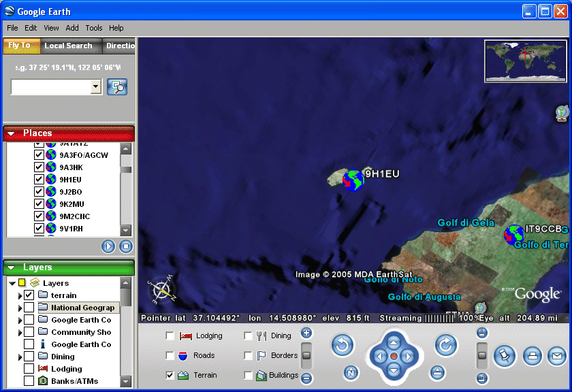Click the add placemark pushpin button
The image size is (572, 392).
pyautogui.click(x=505, y=355)
